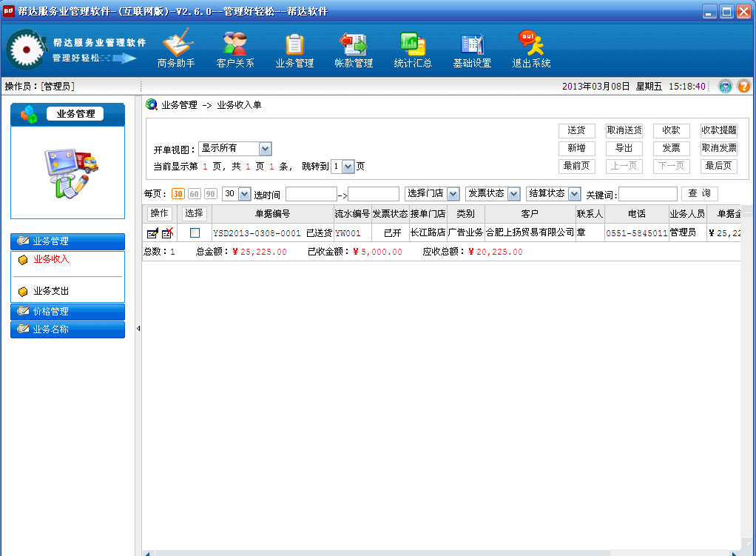Click the 退出系统 exit icon
Screen dimensions: 756x556
pos(531,48)
